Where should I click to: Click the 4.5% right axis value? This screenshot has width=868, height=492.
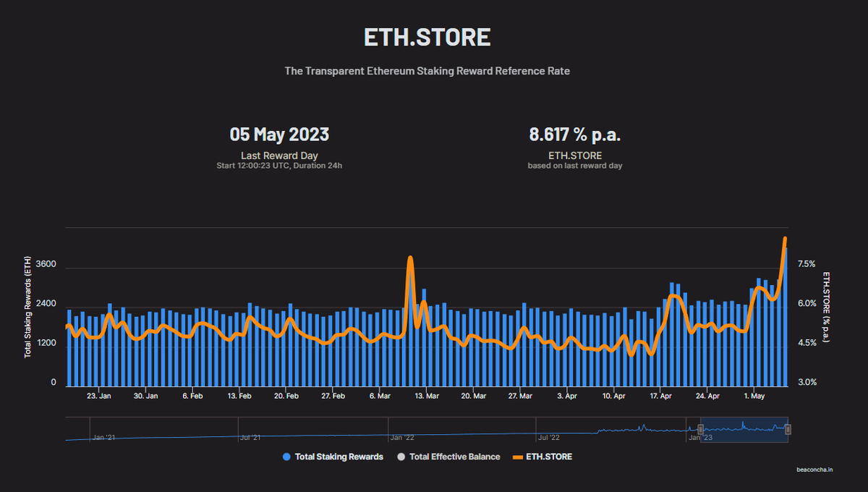807,343
